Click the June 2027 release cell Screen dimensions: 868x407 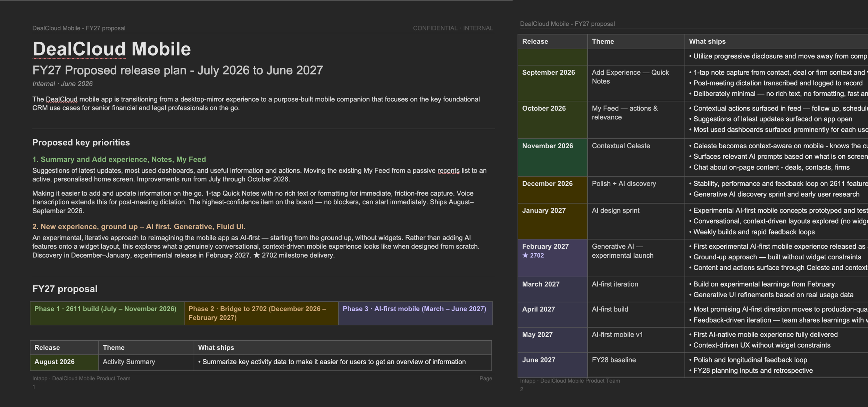(x=552, y=365)
